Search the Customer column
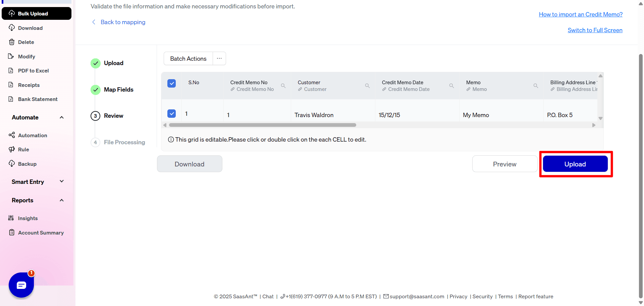 [x=368, y=86]
